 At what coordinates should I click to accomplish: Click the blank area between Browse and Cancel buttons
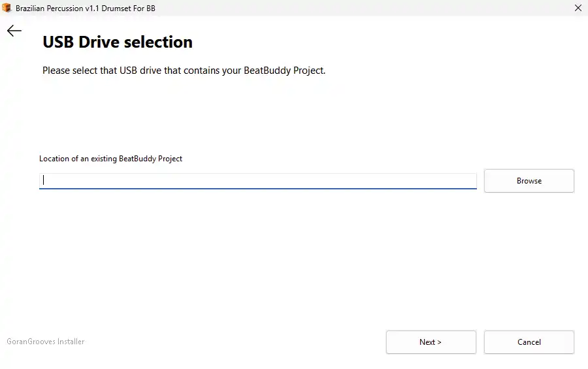tap(529, 261)
